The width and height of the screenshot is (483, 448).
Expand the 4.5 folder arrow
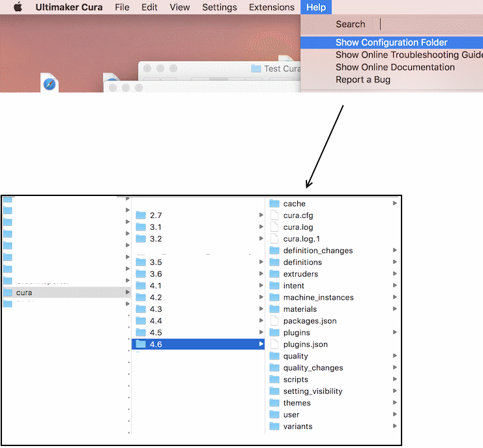coord(261,332)
